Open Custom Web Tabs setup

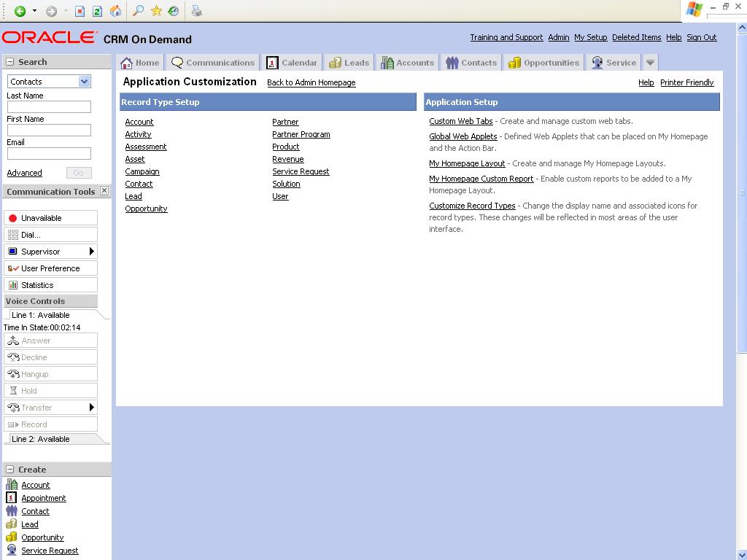coord(461,121)
